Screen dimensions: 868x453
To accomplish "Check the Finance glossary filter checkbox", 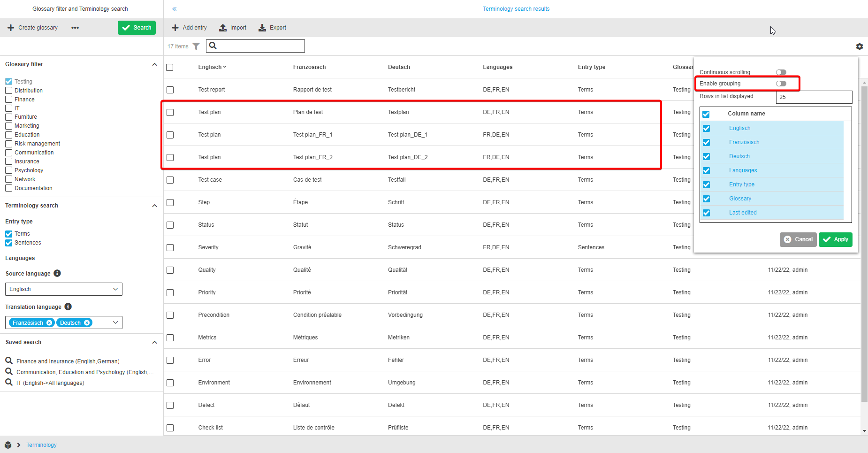I will coord(9,100).
